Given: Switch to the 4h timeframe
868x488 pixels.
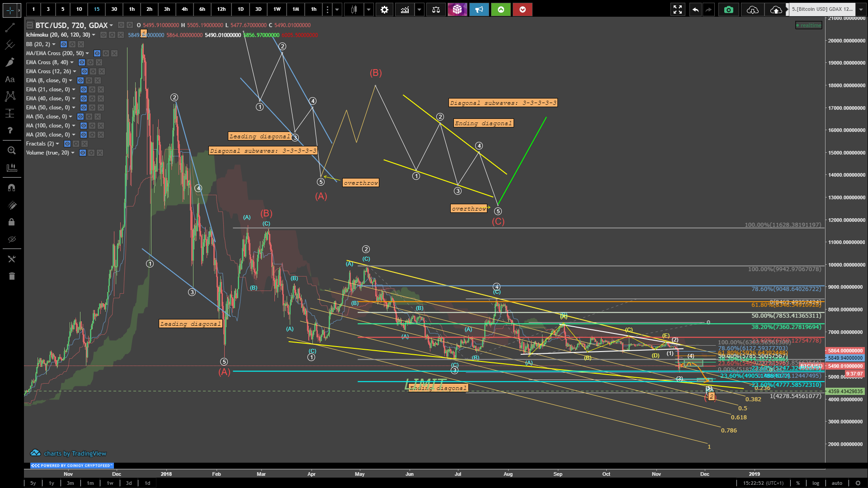Looking at the screenshot, I should click(184, 9).
